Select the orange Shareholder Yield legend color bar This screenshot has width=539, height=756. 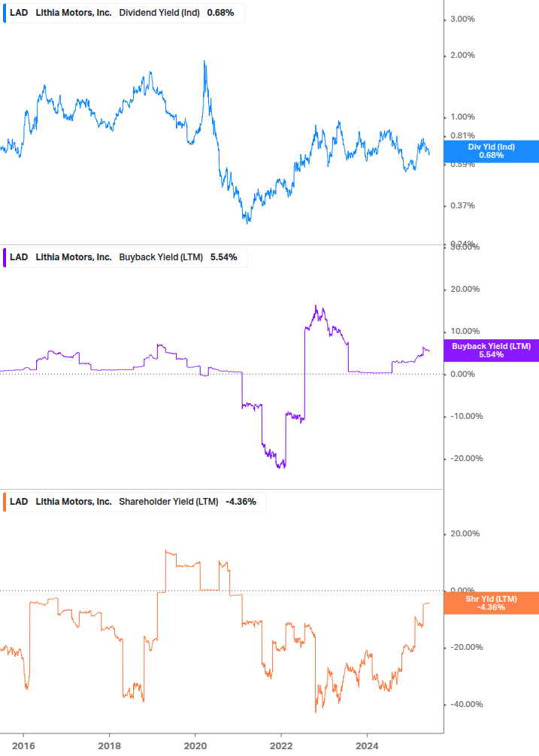point(5,502)
